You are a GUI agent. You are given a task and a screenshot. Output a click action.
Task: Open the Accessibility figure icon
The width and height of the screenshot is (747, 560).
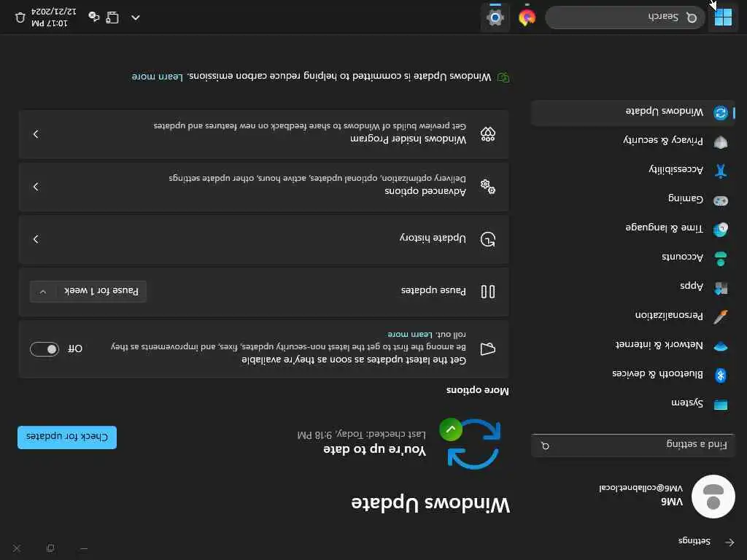click(x=720, y=171)
